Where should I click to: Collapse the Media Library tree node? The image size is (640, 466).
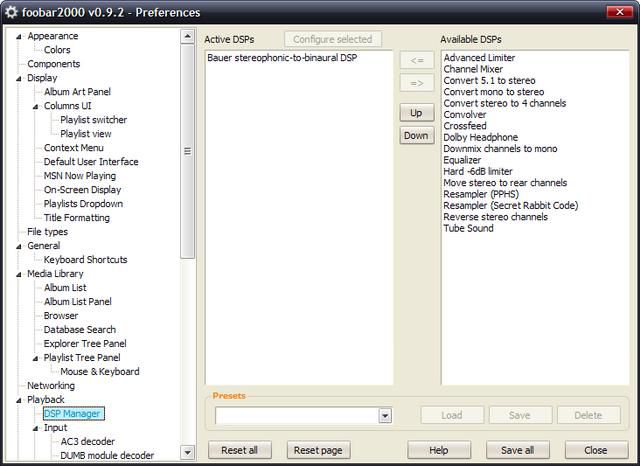pos(19,275)
